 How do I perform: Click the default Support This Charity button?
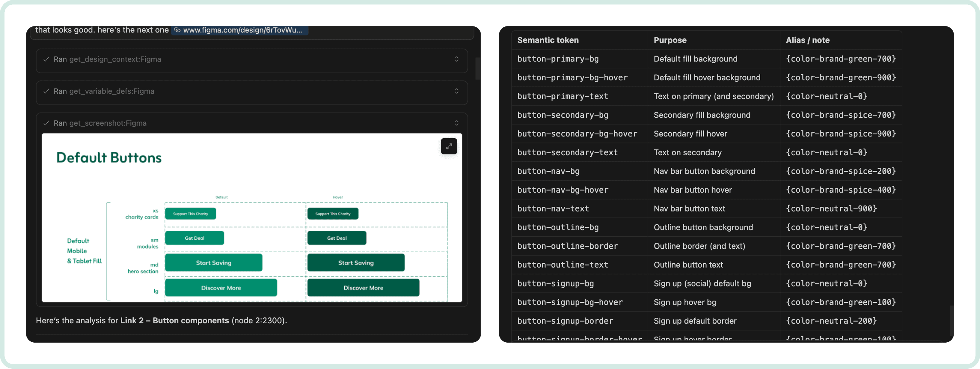190,214
